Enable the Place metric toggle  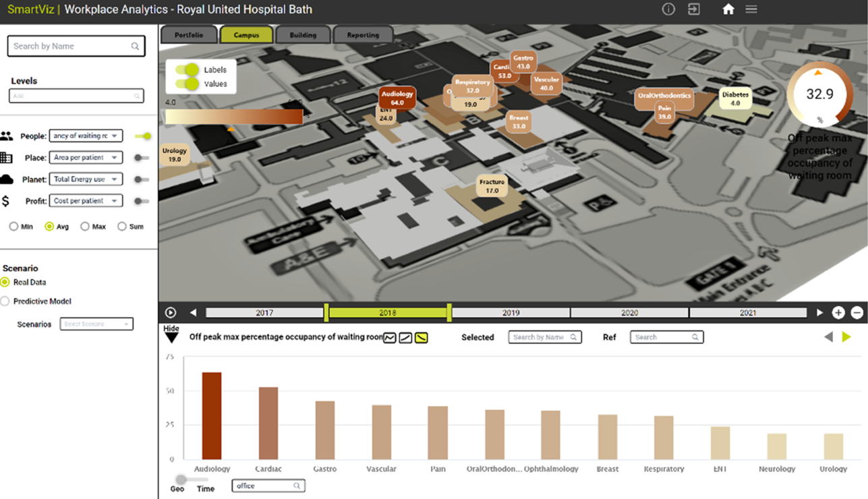point(142,157)
